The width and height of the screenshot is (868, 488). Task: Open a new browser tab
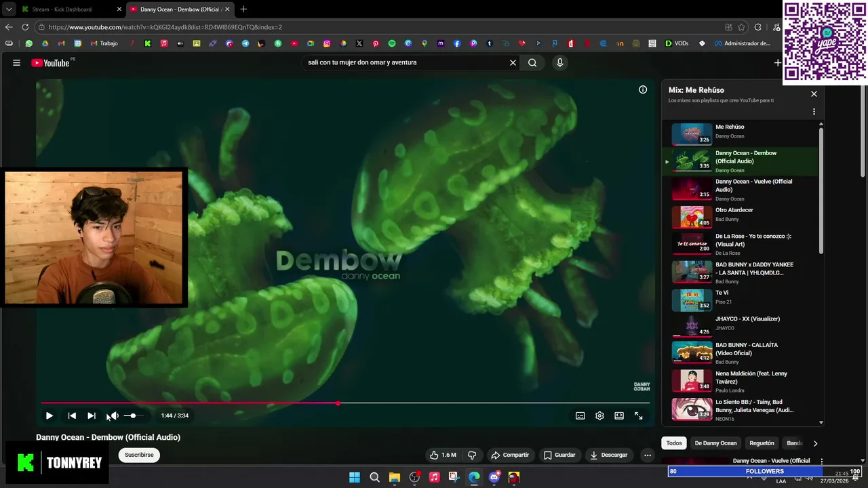(x=243, y=9)
